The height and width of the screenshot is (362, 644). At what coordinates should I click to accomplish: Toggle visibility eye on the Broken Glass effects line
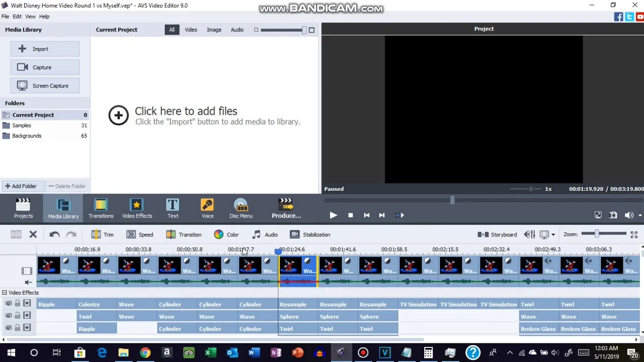(9, 327)
